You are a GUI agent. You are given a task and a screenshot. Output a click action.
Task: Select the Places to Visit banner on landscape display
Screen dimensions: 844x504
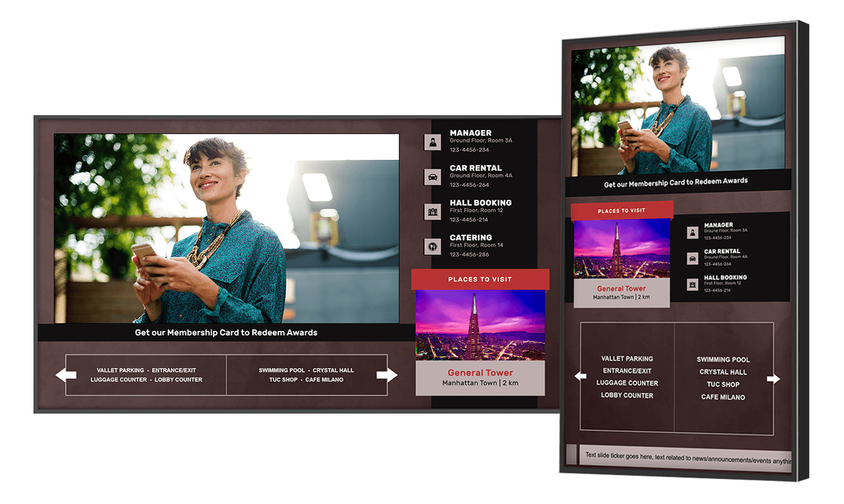[480, 279]
